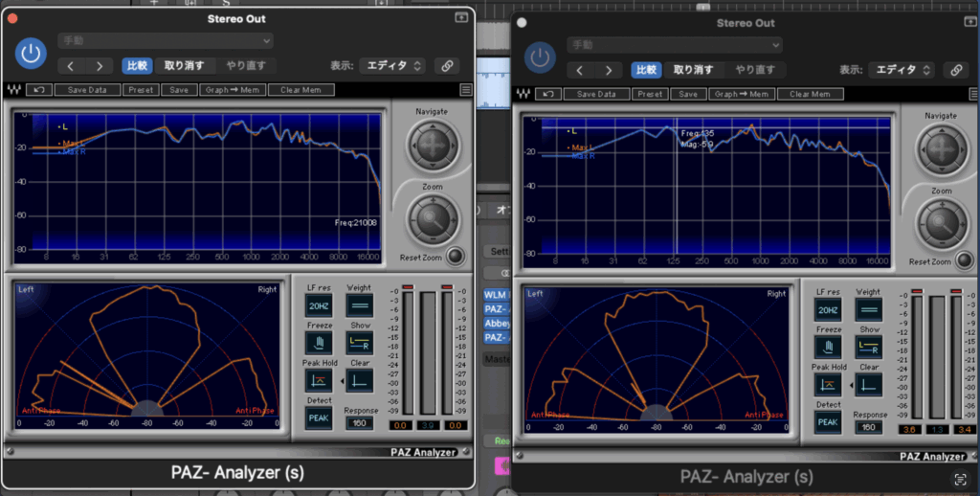Open Preset menu in left window
The height and width of the screenshot is (496, 980).
141,90
